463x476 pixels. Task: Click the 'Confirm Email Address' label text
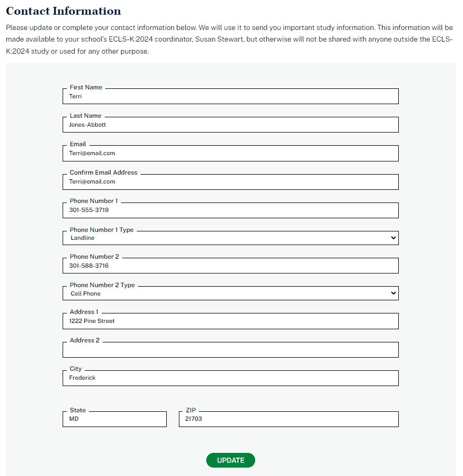pos(104,173)
